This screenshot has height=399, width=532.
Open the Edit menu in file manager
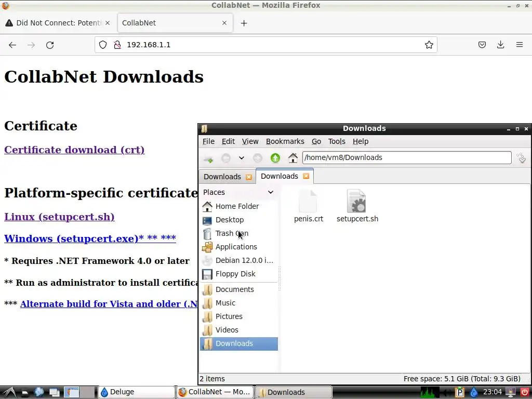point(228,141)
